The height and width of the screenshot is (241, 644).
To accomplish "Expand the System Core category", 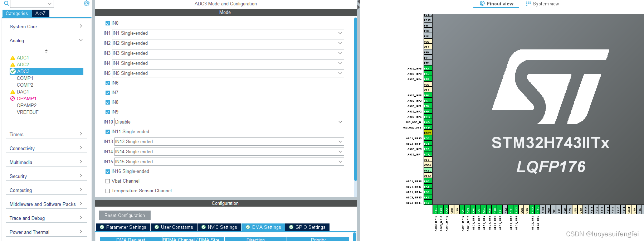I will click(x=46, y=26).
